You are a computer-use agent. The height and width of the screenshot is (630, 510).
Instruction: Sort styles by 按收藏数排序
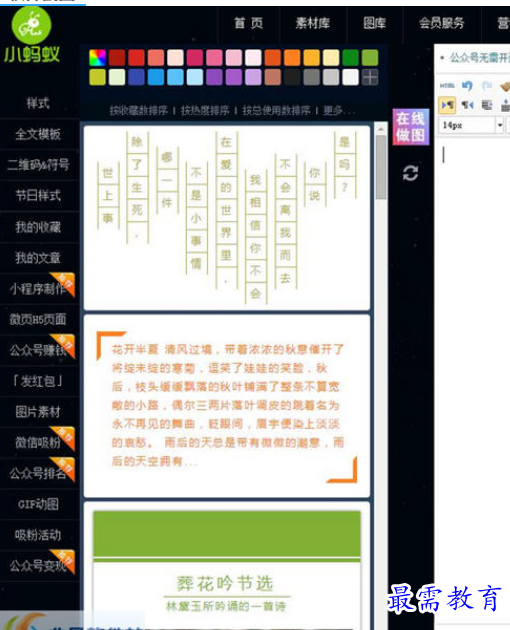(x=138, y=110)
